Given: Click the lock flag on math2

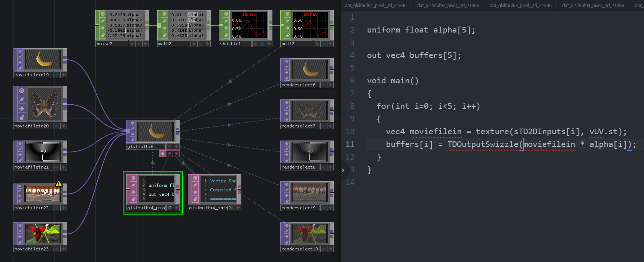Looking at the screenshot, I should [x=164, y=35].
